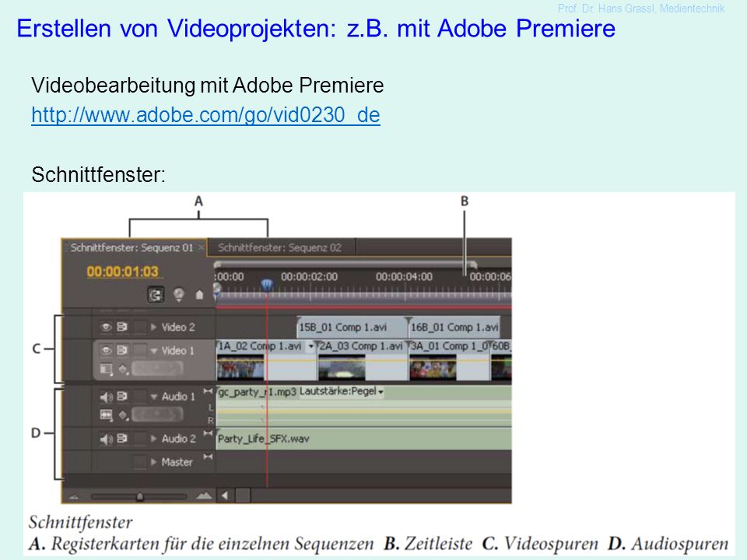
Task: Expand the Audio 2 track triangle
Action: coord(153,438)
